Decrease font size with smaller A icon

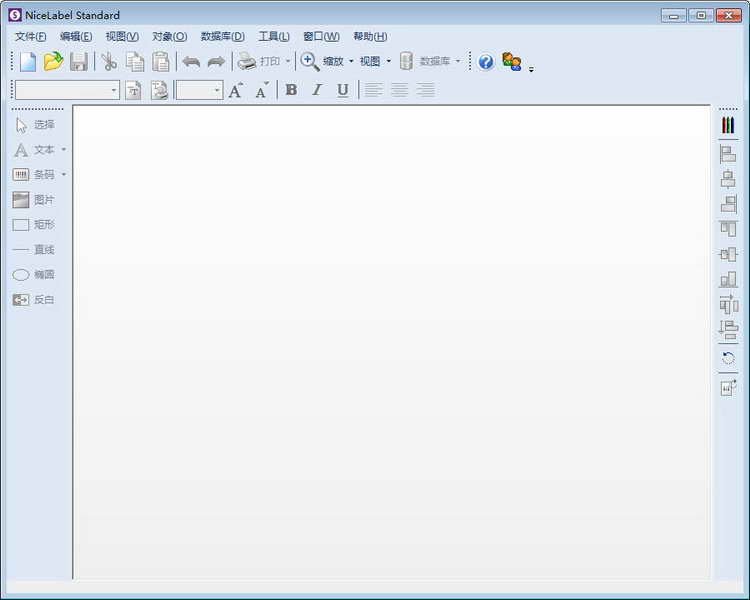pos(262,90)
